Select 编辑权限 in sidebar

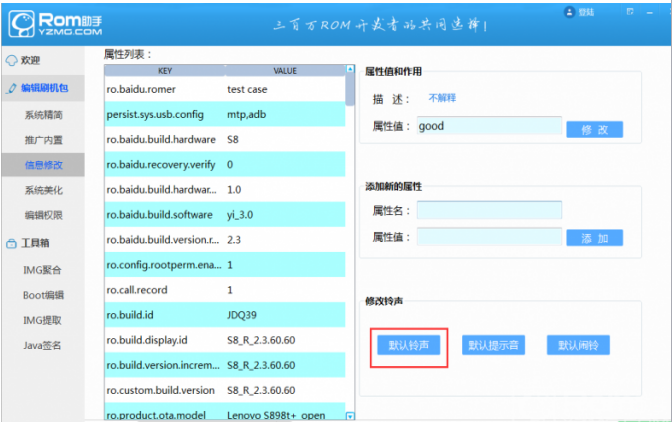pos(43,215)
